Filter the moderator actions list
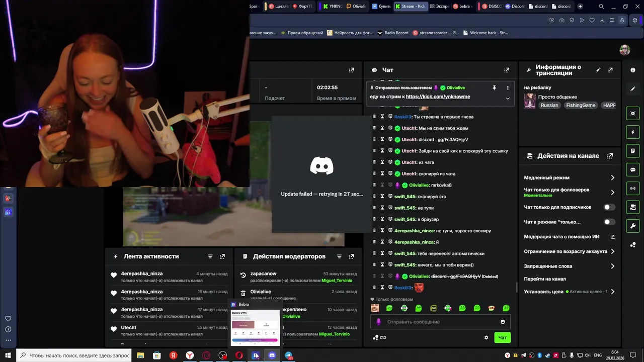 click(339, 256)
